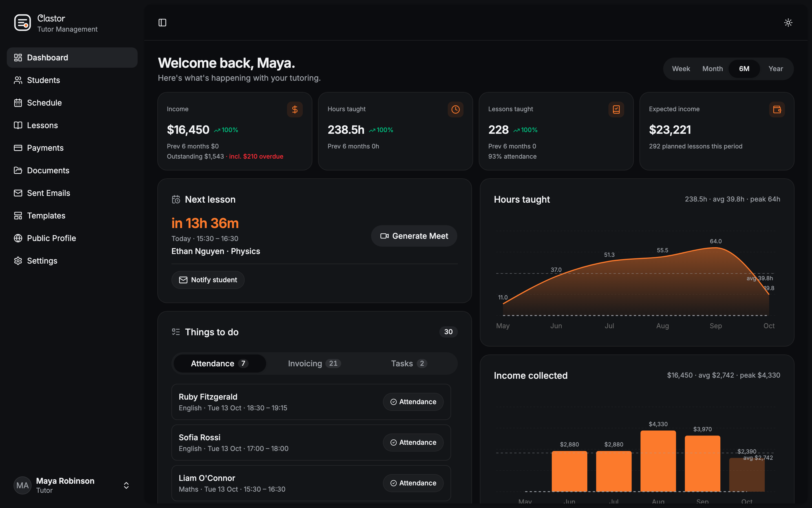
Task: Click the Sent Emails envelope icon
Action: [x=18, y=193]
